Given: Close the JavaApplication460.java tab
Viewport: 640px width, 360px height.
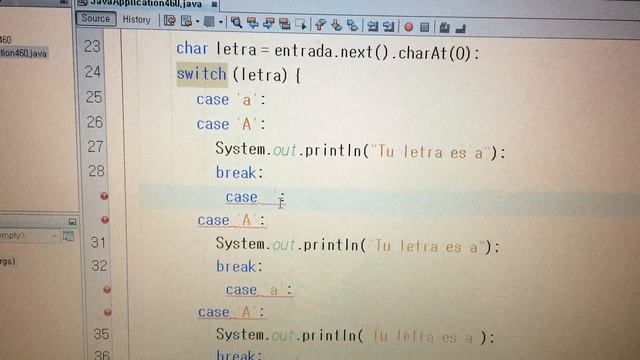Looking at the screenshot, I should click(x=214, y=4).
